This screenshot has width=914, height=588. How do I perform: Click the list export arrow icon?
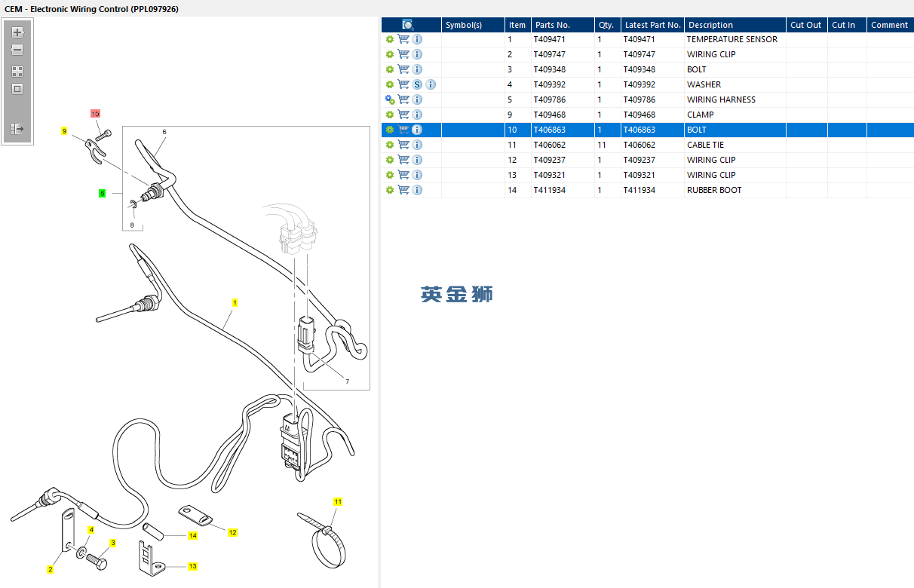click(x=17, y=129)
